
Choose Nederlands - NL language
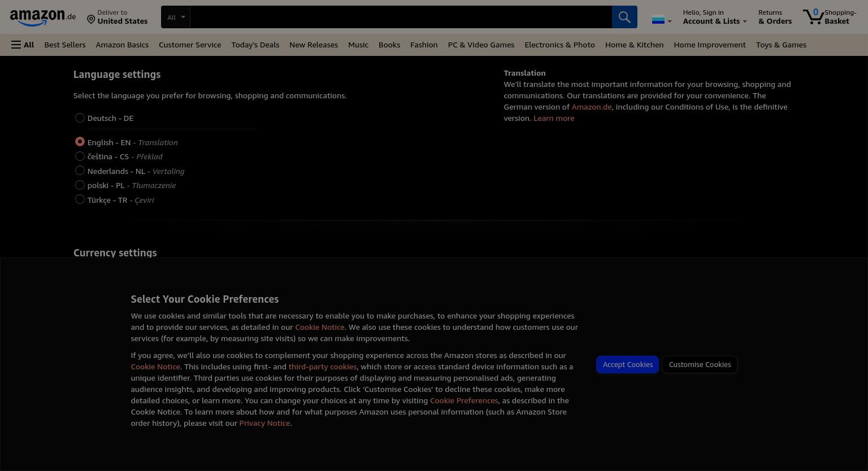pos(80,170)
